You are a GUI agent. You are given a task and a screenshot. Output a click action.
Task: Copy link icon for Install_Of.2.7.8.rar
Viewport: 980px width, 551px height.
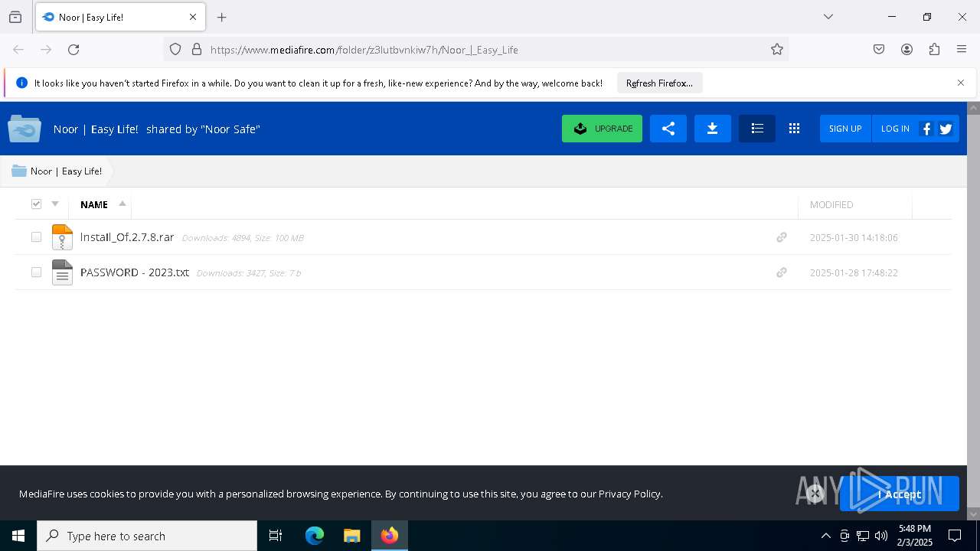click(x=782, y=237)
